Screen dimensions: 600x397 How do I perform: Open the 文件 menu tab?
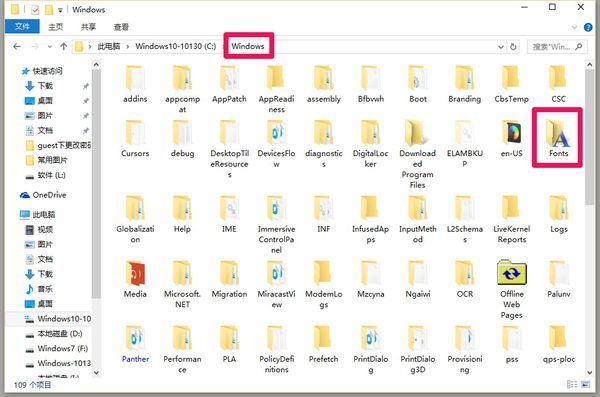(22, 26)
